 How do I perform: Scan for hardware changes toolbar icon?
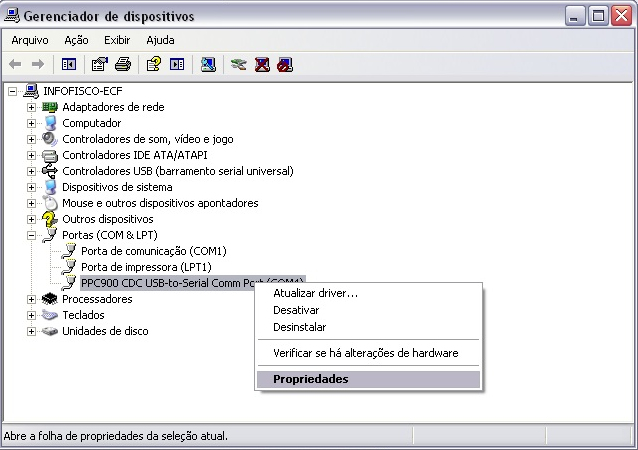[x=208, y=64]
